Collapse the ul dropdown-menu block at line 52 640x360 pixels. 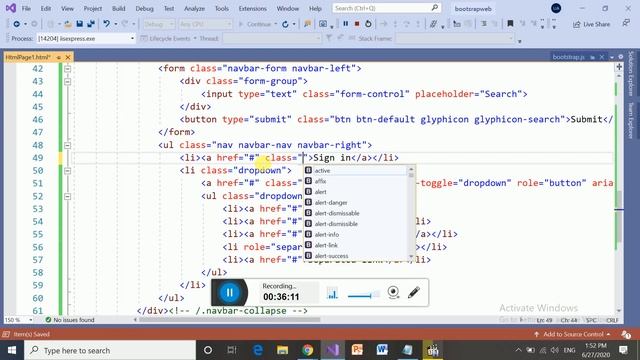68,196
